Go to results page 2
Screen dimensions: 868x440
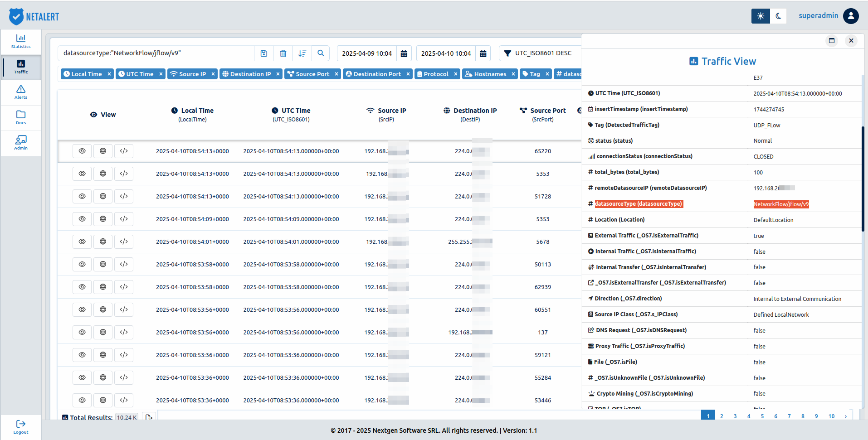(722, 416)
